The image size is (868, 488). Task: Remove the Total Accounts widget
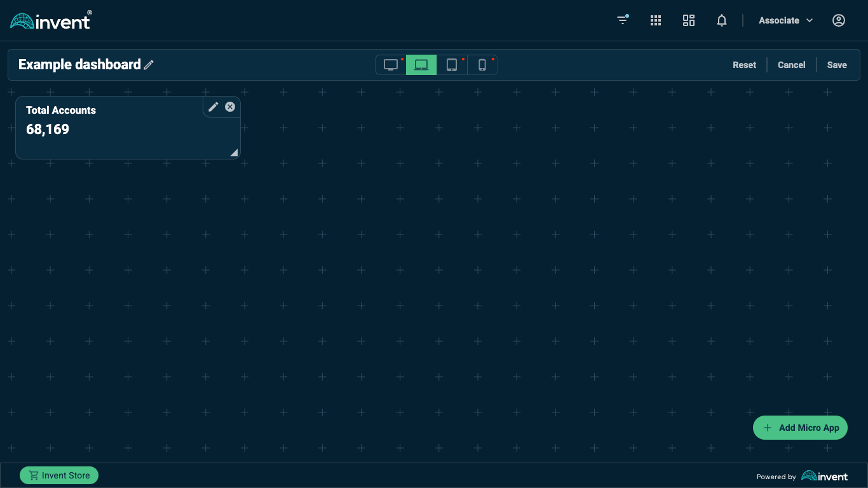click(x=229, y=107)
